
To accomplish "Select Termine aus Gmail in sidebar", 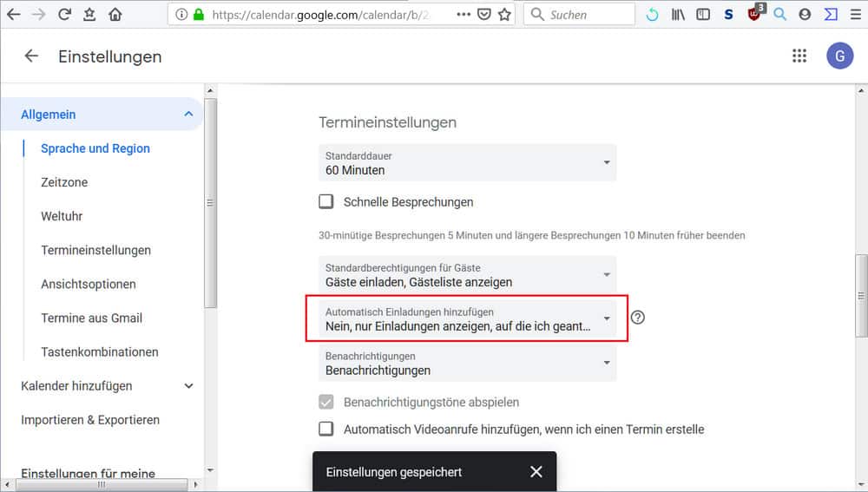I will (x=91, y=318).
